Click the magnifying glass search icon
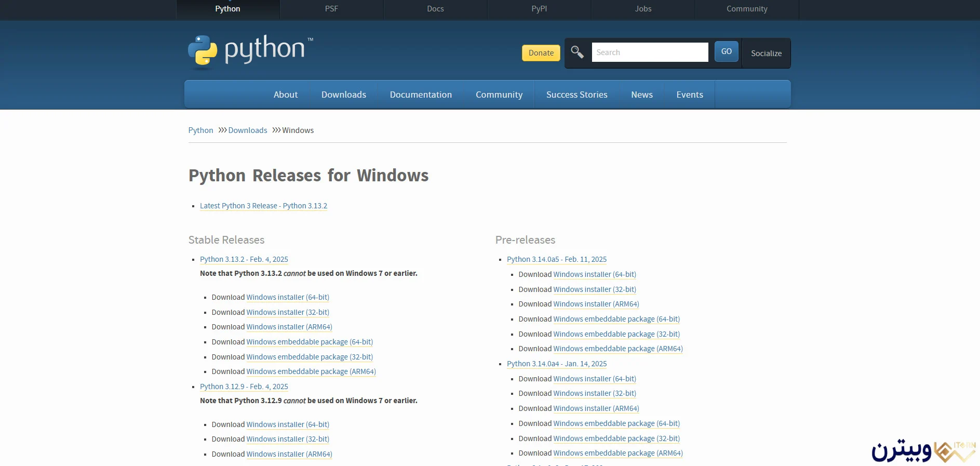The width and height of the screenshot is (980, 466). point(577,52)
